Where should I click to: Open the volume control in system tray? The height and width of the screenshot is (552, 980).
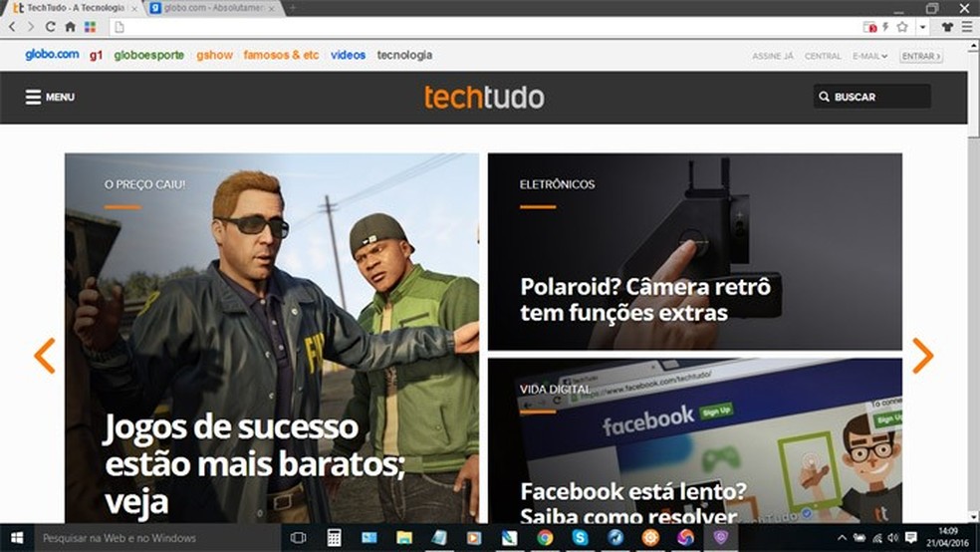892,538
